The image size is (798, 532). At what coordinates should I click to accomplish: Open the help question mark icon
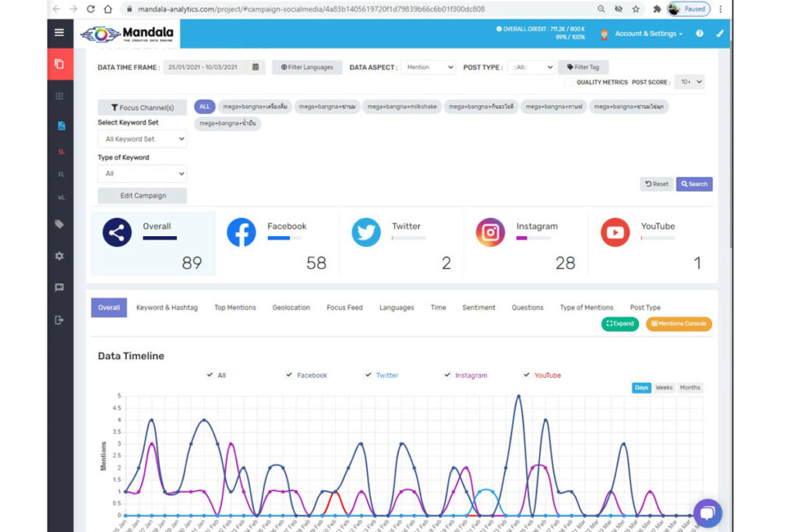point(700,33)
